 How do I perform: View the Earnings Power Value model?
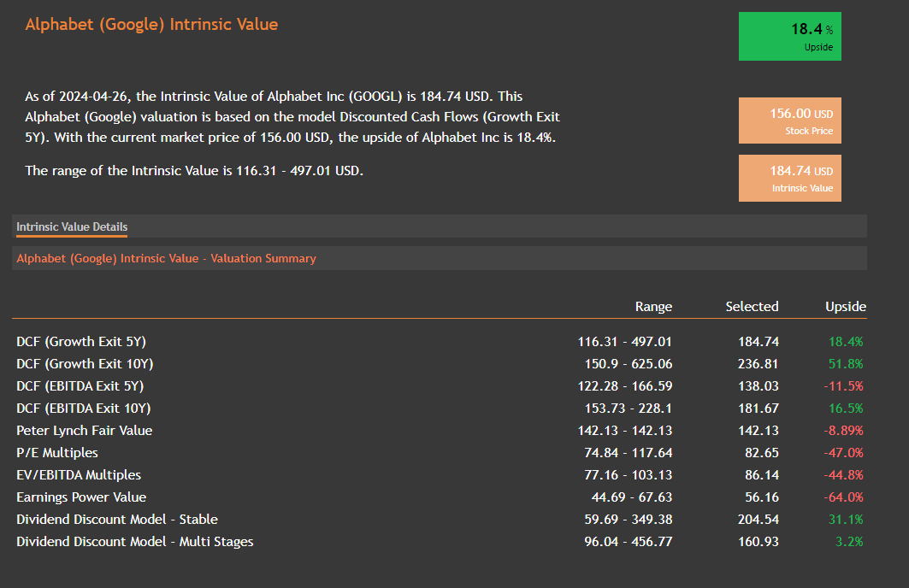point(81,497)
